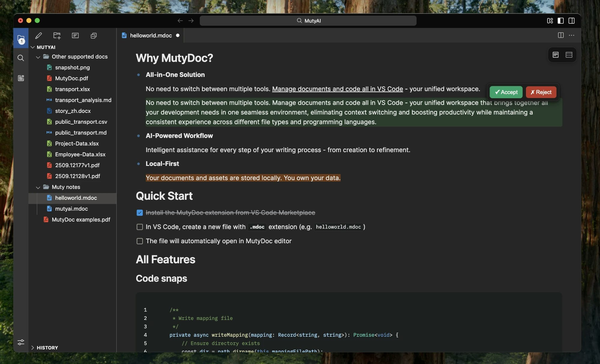Collapse the 'Muty notes' folder
The width and height of the screenshot is (600, 364).
click(x=38, y=187)
